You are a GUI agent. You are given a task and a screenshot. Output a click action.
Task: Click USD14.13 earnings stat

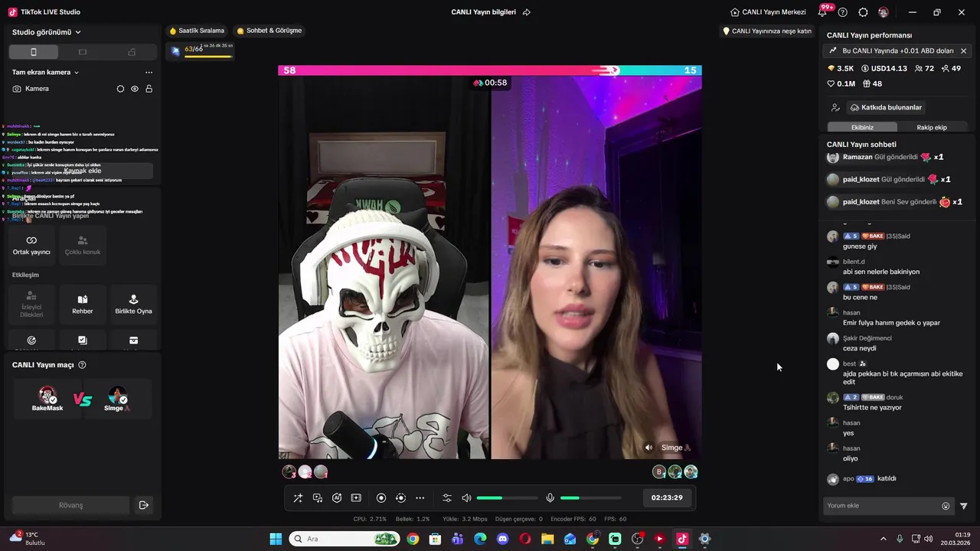(x=884, y=69)
